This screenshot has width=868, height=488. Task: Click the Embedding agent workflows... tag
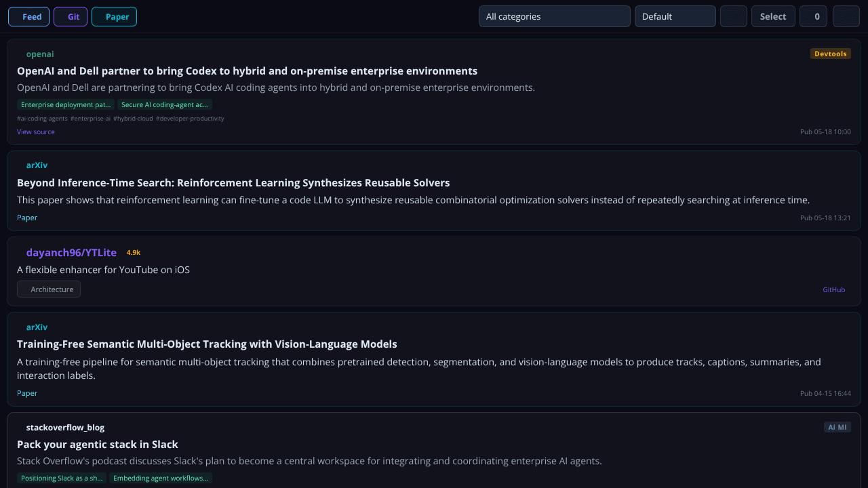(x=161, y=478)
